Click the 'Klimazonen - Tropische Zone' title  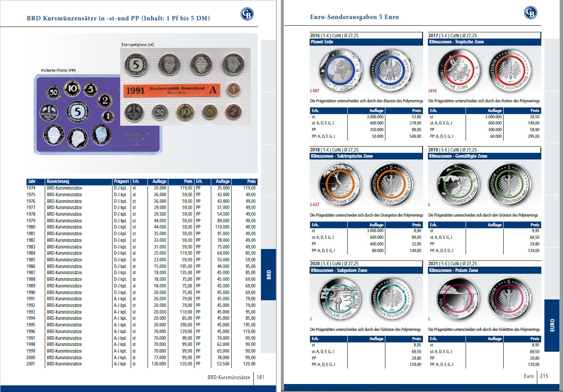(485, 42)
